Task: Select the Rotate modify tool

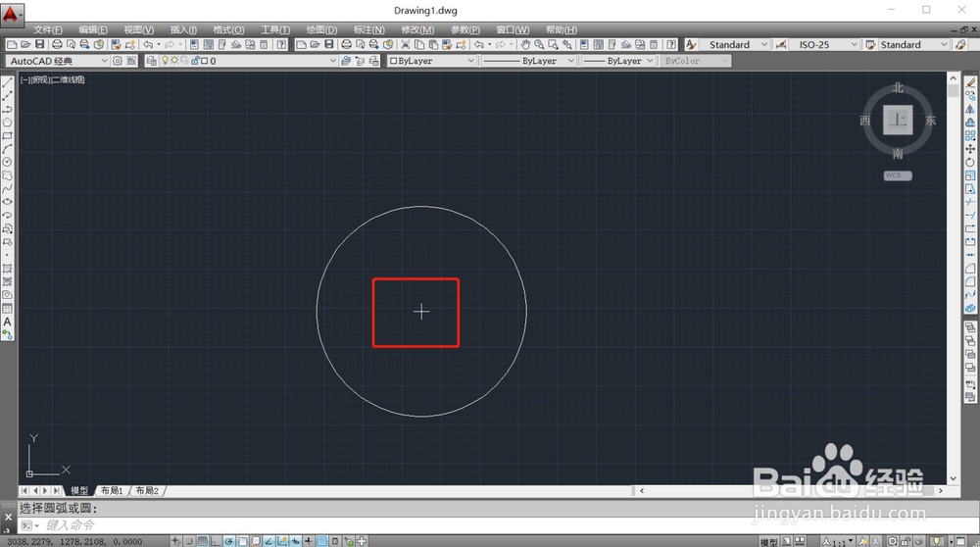Action: click(970, 162)
